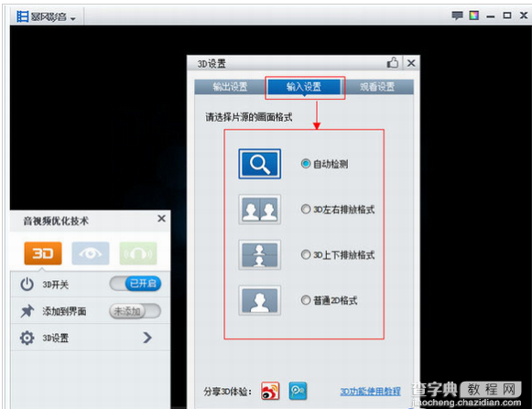
Task: Click the thumbs-up icon in 3D设置 dialog
Action: pyautogui.click(x=393, y=63)
